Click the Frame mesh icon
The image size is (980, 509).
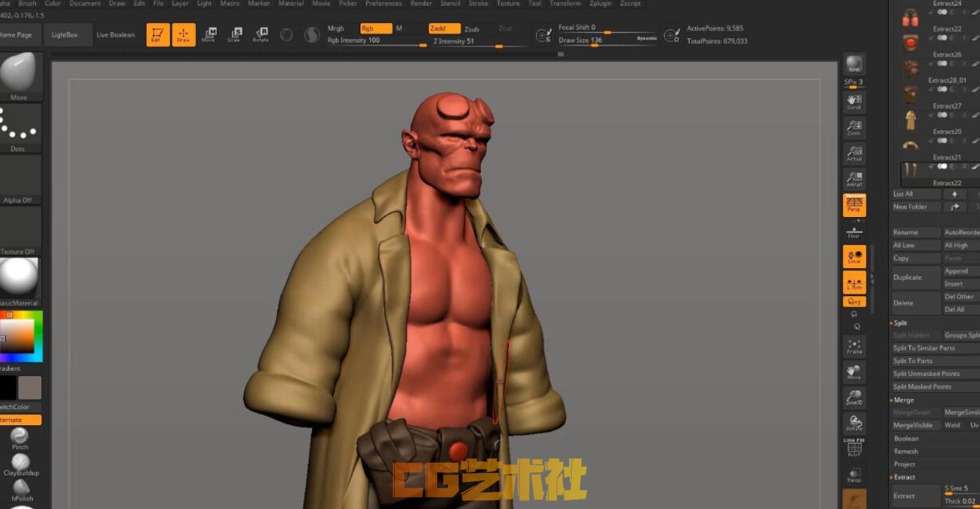(x=854, y=346)
